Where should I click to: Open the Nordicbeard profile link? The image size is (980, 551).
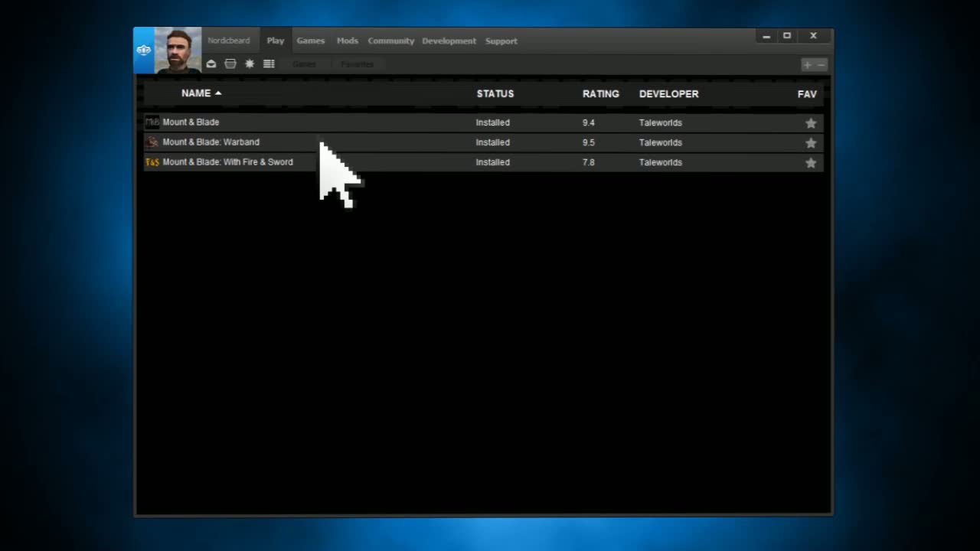pyautogui.click(x=229, y=41)
